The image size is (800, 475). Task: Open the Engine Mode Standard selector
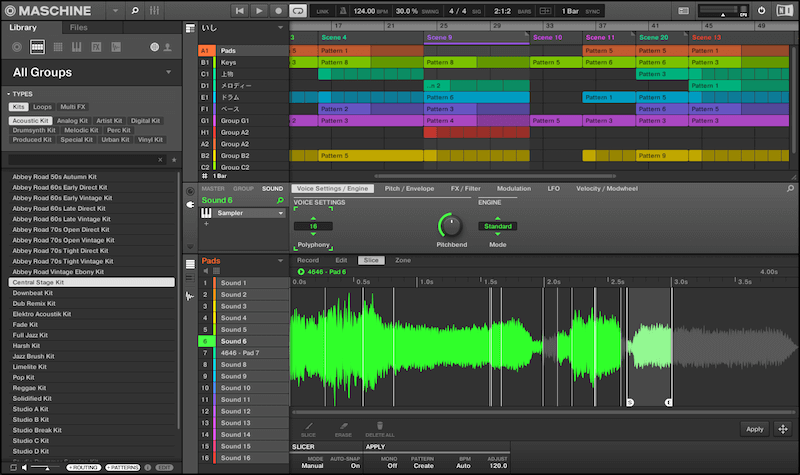497,226
